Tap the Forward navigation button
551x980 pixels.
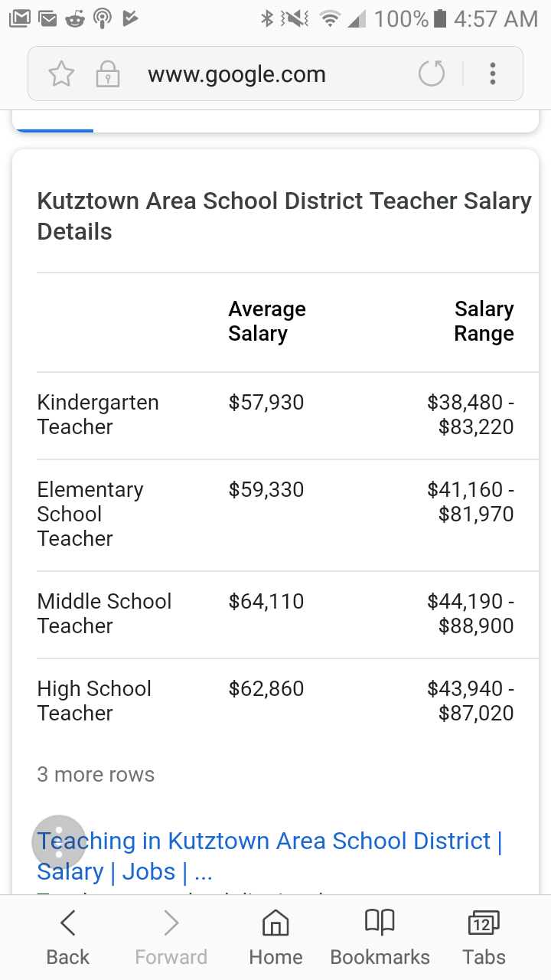click(171, 937)
